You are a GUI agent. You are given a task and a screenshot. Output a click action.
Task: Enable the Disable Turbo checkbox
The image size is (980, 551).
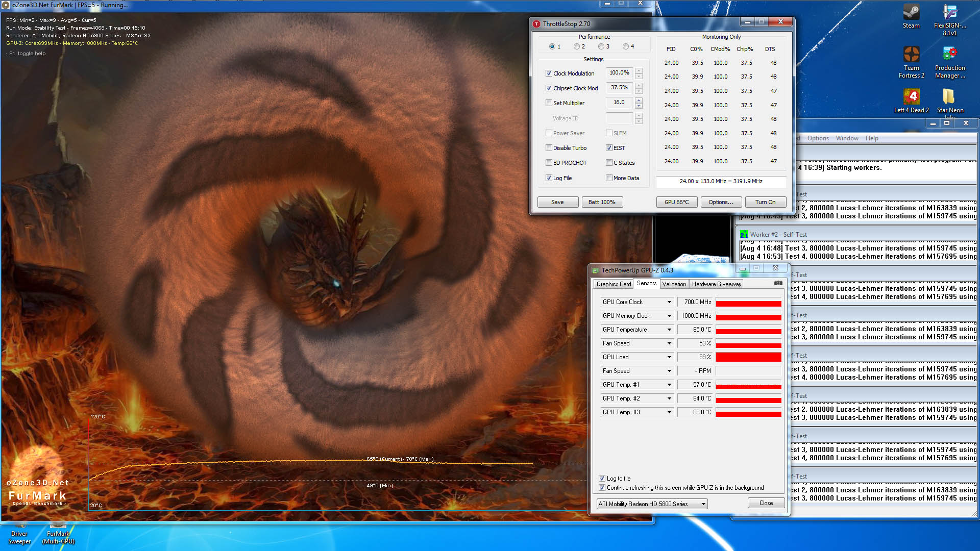tap(549, 148)
